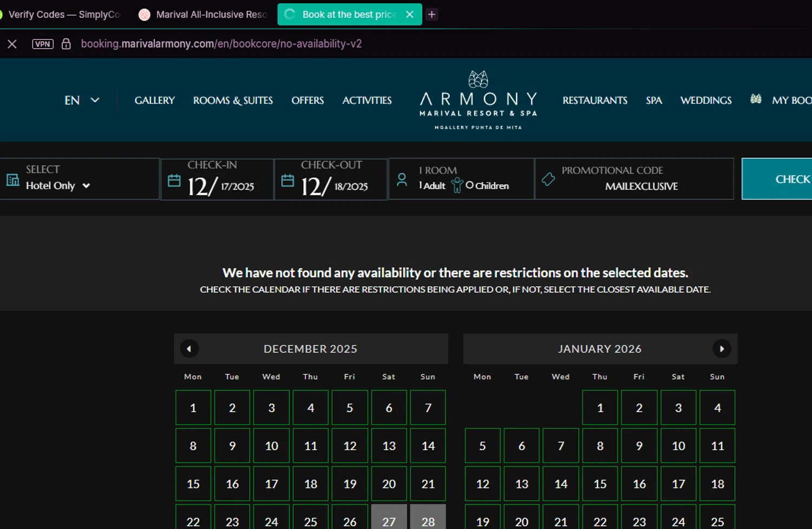The image size is (812, 529).
Task: Open the 1 Room guests selector
Action: pos(461,179)
